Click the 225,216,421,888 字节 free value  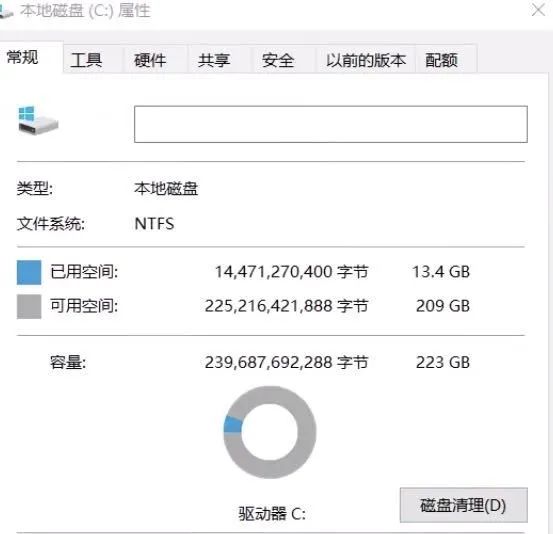pyautogui.click(x=286, y=306)
